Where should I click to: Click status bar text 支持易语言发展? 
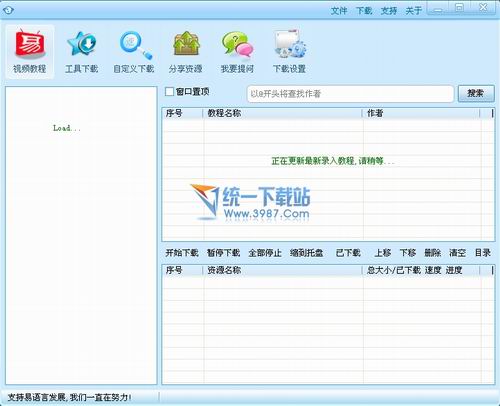[x=69, y=397]
